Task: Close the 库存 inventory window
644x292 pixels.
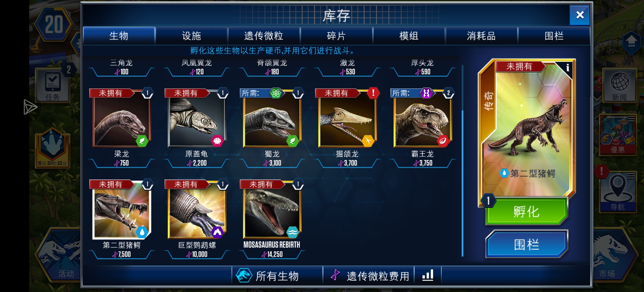Action: coord(580,15)
